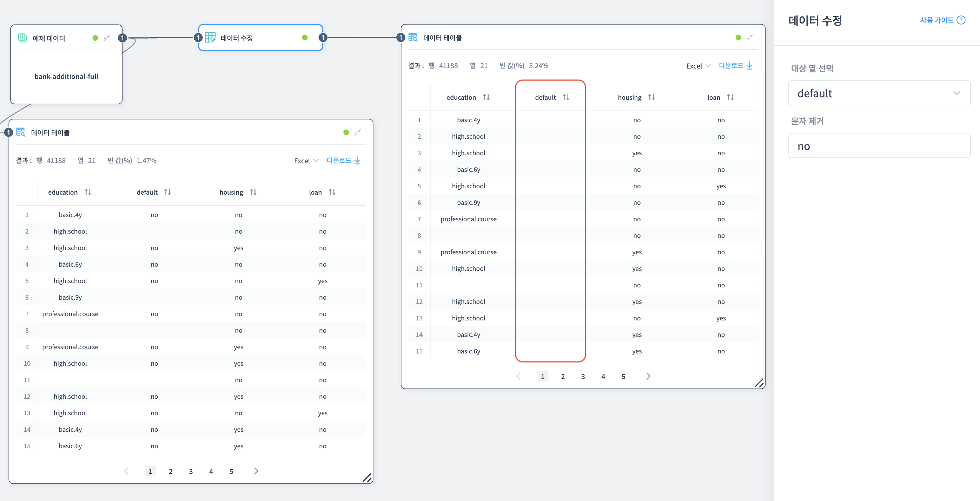Click output port of 데이터 수정 node
This screenshot has height=501, width=980.
[323, 37]
